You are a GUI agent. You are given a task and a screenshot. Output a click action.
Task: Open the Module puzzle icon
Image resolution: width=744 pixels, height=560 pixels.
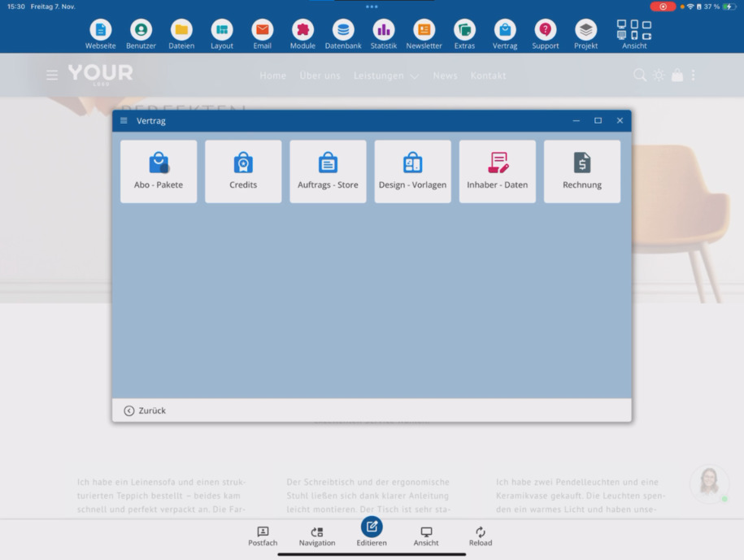302,34
